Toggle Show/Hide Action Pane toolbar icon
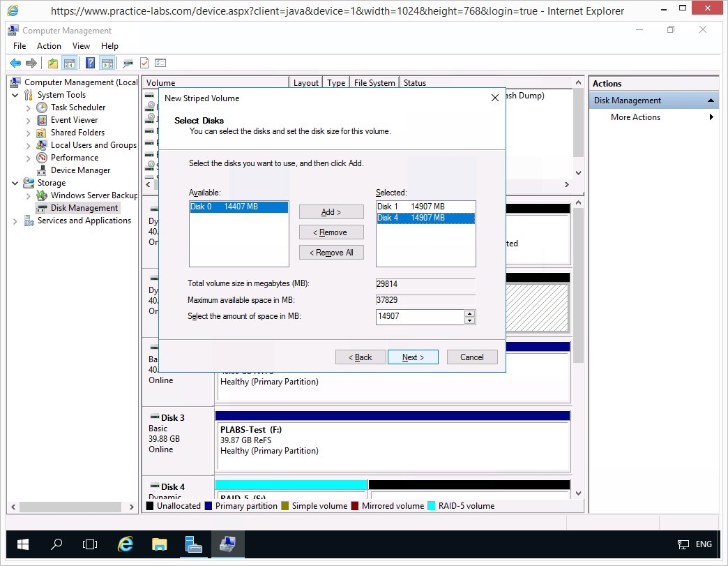 pyautogui.click(x=107, y=63)
